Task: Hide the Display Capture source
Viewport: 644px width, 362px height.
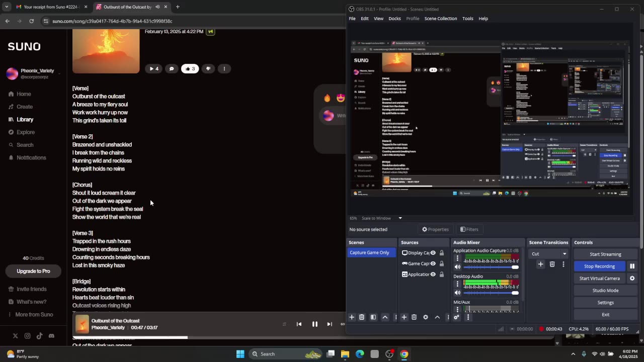Action: (433, 253)
